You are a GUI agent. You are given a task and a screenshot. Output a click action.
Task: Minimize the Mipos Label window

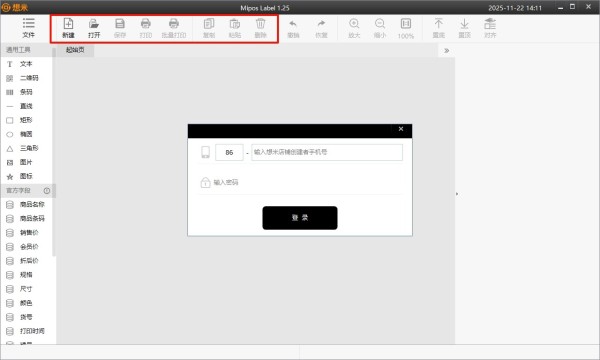[x=560, y=7]
